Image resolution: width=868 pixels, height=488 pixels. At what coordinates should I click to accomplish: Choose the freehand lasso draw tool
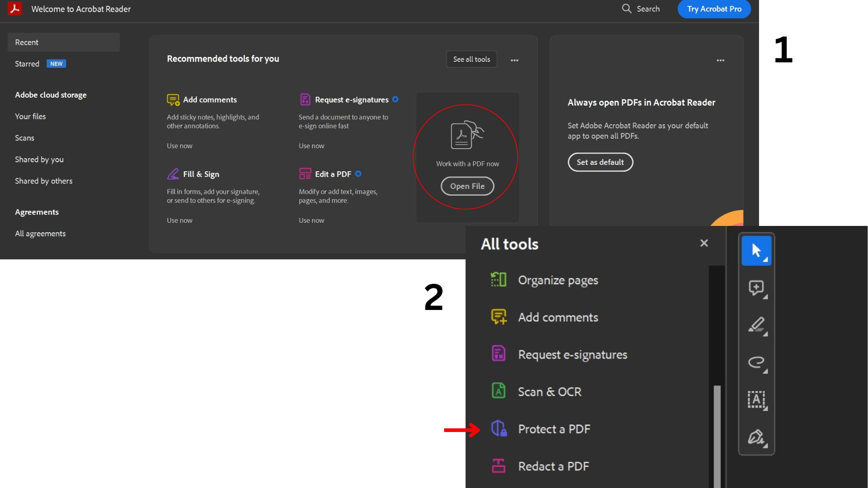[x=756, y=362]
